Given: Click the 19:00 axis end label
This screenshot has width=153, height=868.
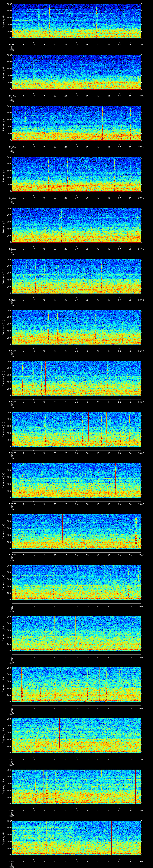Looking at the screenshot, I should (x=141, y=147).
